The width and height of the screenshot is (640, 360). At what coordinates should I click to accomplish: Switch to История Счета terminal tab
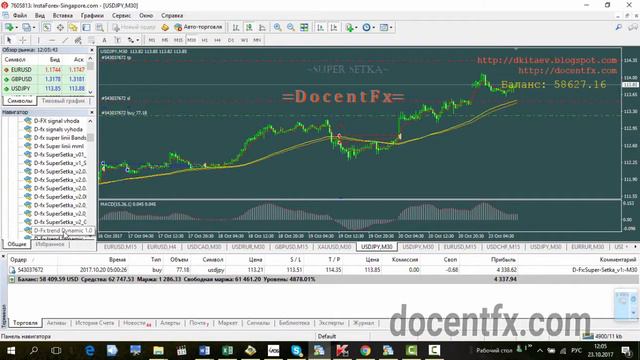pyautogui.click(x=94, y=323)
